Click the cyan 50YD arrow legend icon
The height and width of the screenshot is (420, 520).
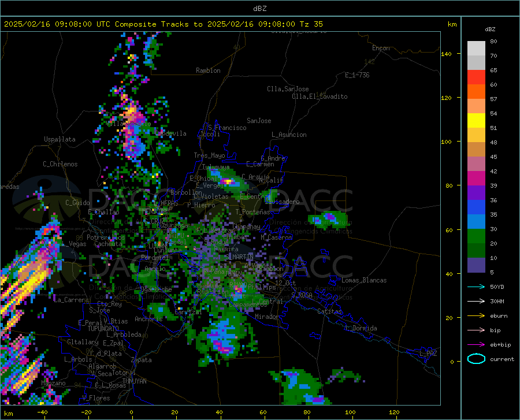(x=476, y=287)
